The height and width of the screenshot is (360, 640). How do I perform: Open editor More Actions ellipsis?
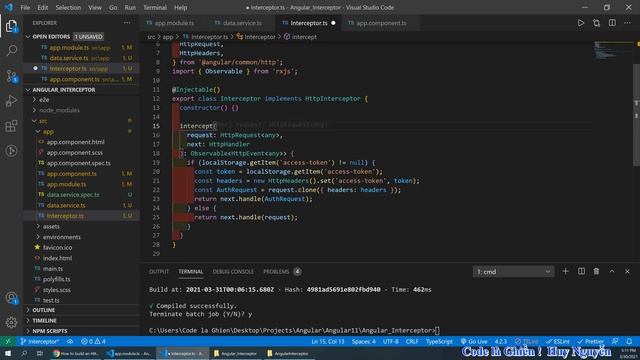[x=627, y=23]
